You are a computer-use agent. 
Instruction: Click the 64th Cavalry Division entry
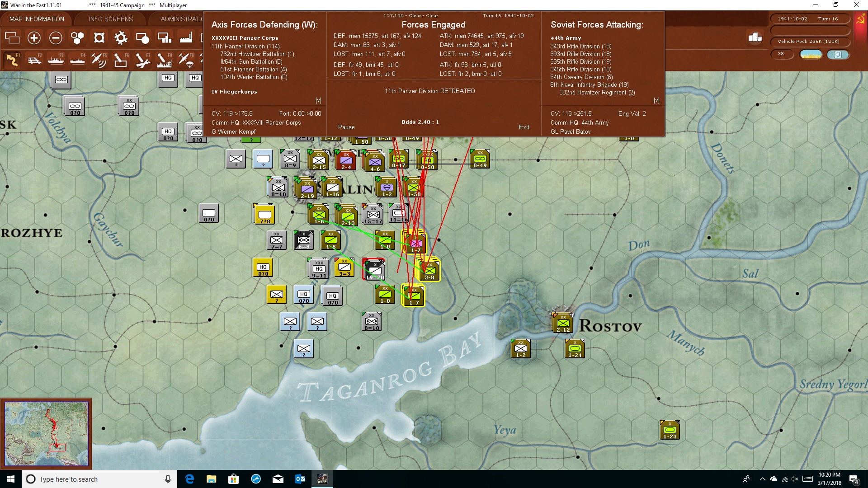pyautogui.click(x=581, y=77)
